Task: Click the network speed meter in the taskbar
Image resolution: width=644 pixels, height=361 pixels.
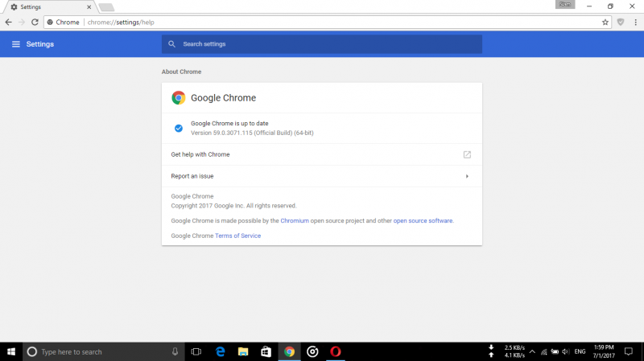Action: (x=507, y=351)
